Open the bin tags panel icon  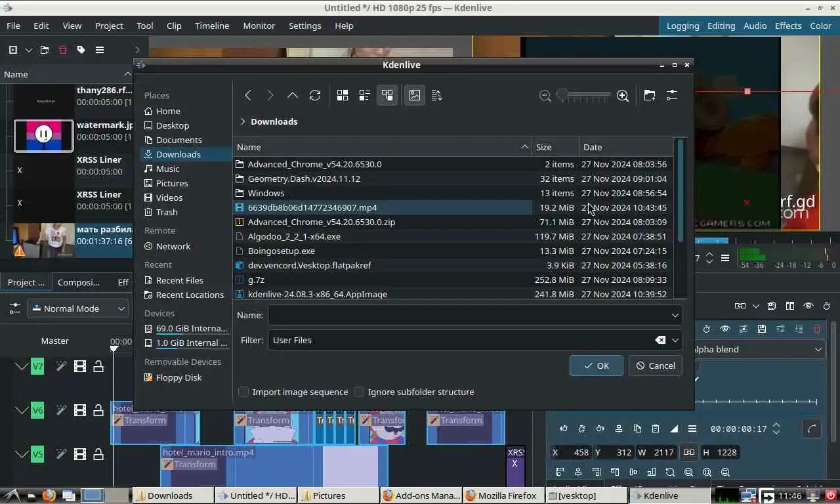pos(81,50)
